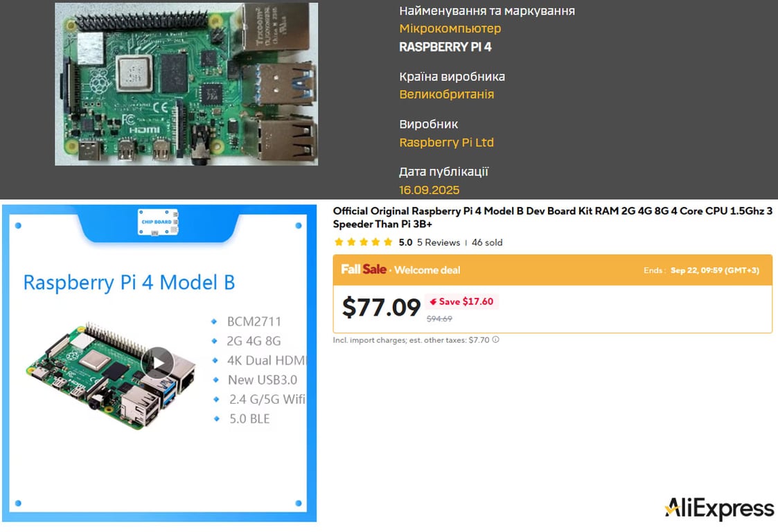Click the import charges info icon
The image size is (778, 532).
point(495,340)
